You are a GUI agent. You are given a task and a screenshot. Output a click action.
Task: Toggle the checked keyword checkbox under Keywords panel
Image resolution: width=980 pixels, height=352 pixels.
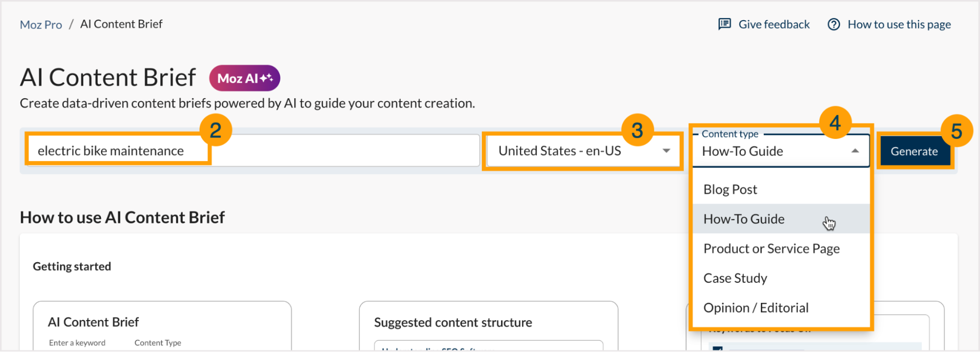717,349
